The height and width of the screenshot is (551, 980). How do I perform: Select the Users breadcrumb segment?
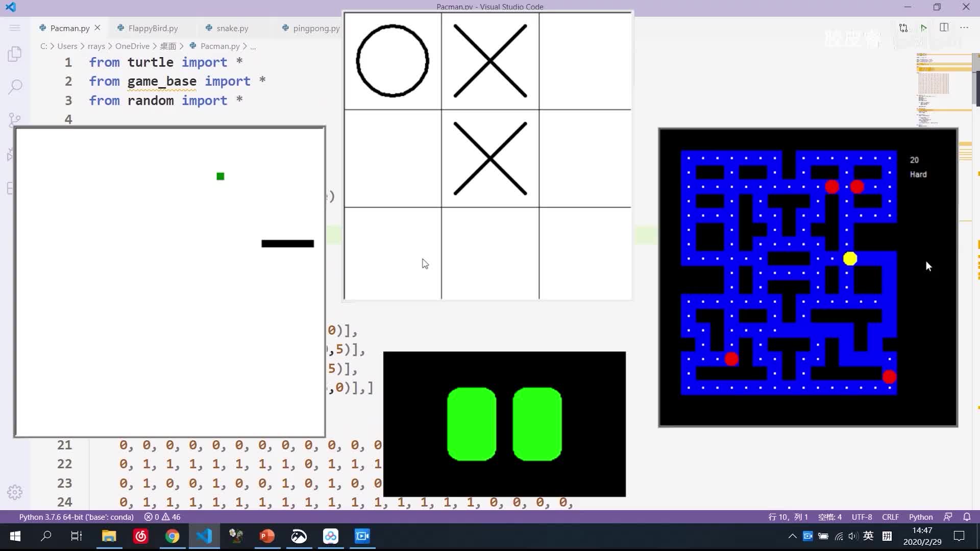tap(67, 46)
